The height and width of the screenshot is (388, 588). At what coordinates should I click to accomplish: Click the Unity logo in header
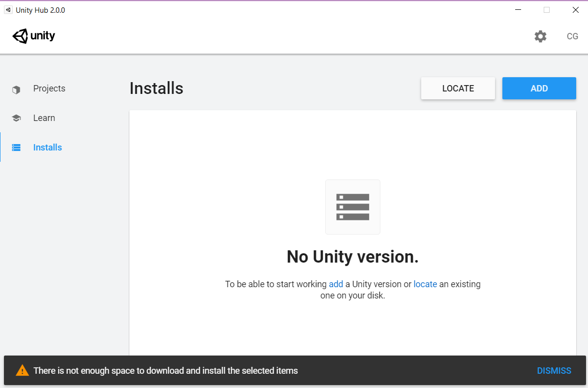pyautogui.click(x=34, y=36)
